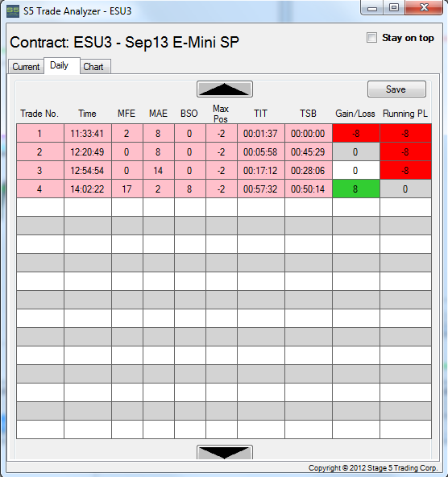This screenshot has width=448, height=477.
Task: Click the S5 app icon in title bar
Action: [13, 11]
